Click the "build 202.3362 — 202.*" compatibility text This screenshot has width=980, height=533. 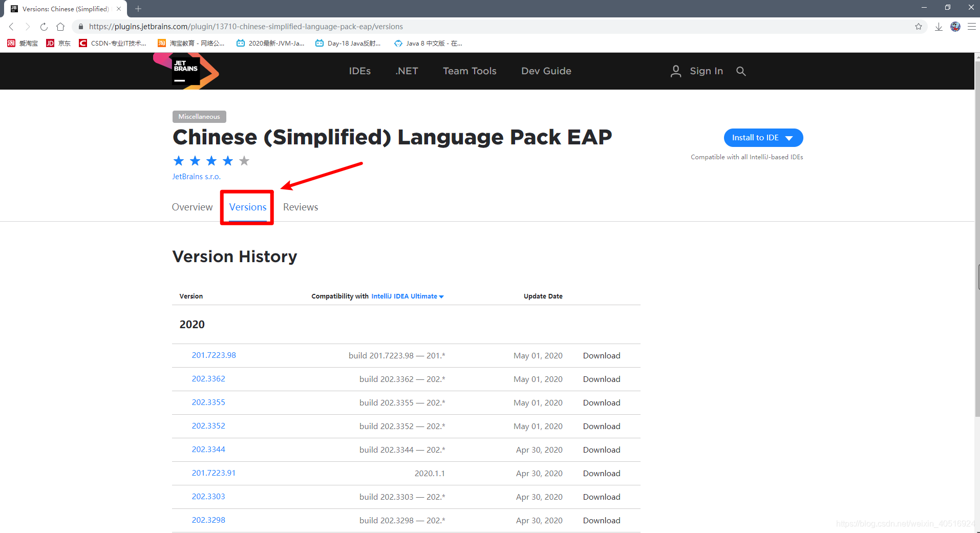(402, 379)
